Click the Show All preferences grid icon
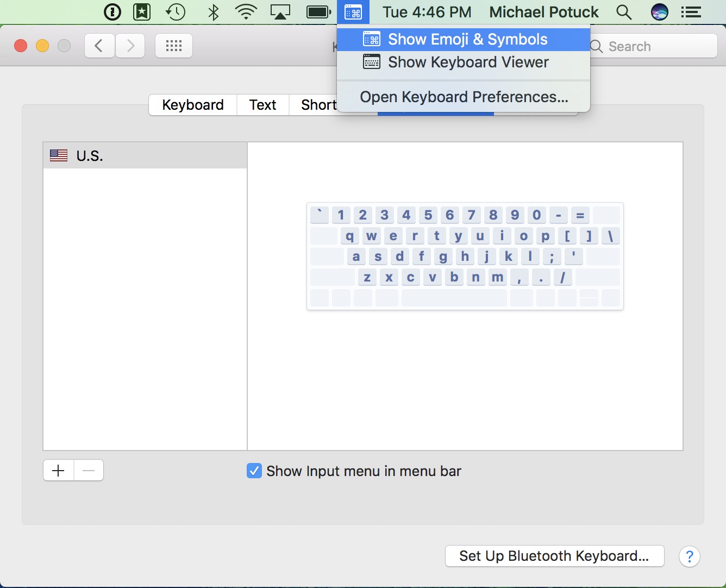 (x=173, y=46)
